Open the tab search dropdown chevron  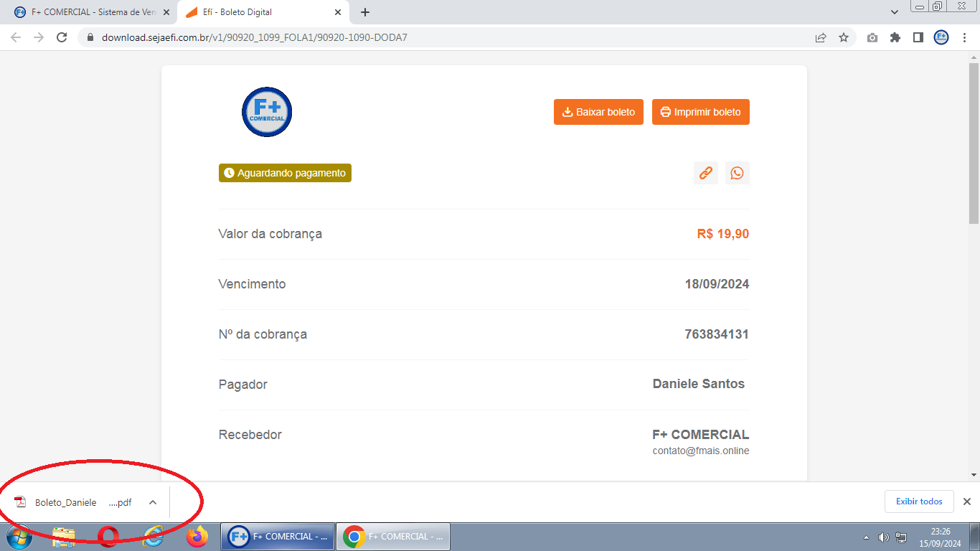click(895, 12)
